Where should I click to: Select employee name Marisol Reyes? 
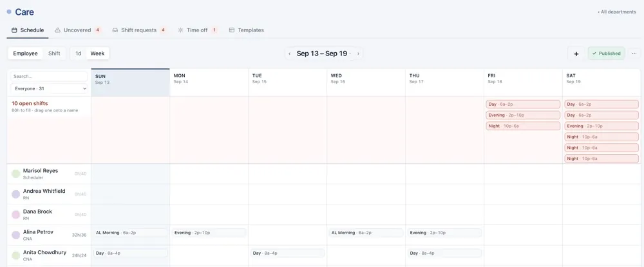40,171
